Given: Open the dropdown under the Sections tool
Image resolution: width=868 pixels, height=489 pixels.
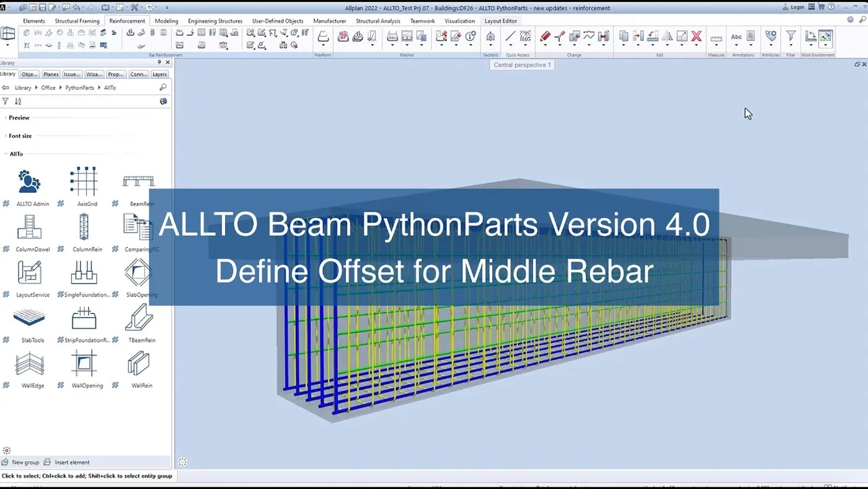Looking at the screenshot, I should point(490,47).
